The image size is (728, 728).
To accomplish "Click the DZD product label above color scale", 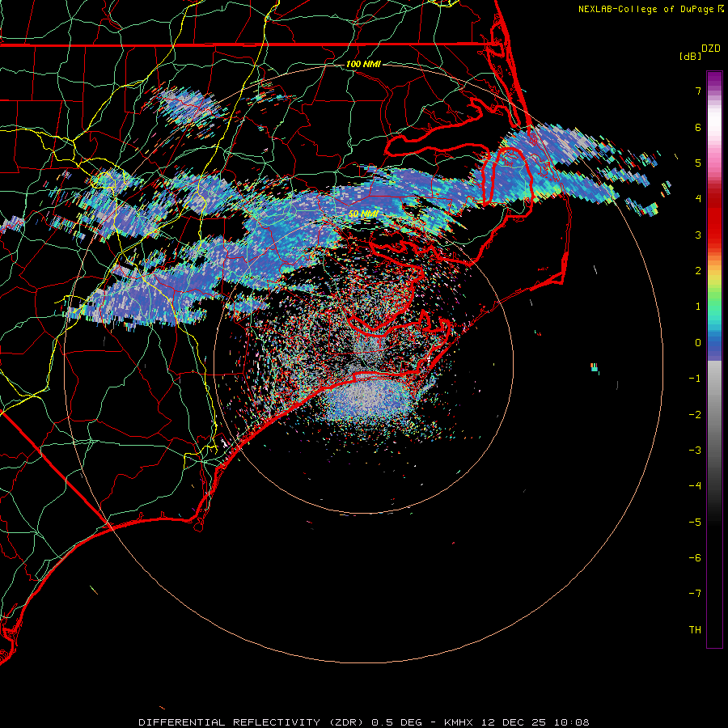I will pos(711,49).
